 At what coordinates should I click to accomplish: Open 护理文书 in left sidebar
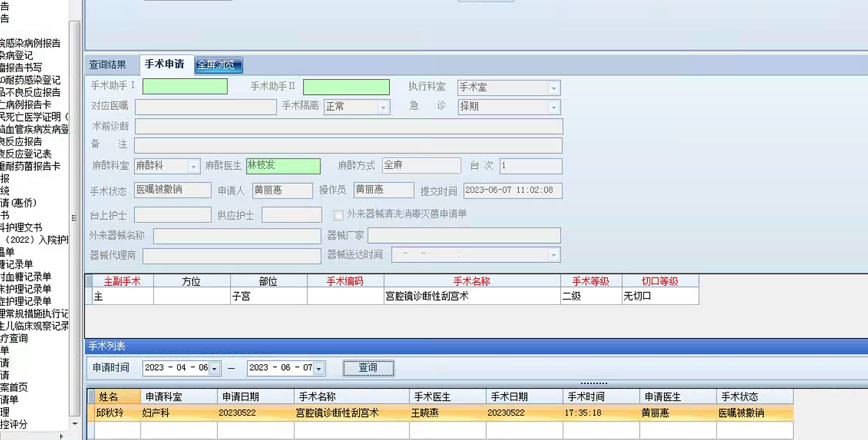pos(21,227)
